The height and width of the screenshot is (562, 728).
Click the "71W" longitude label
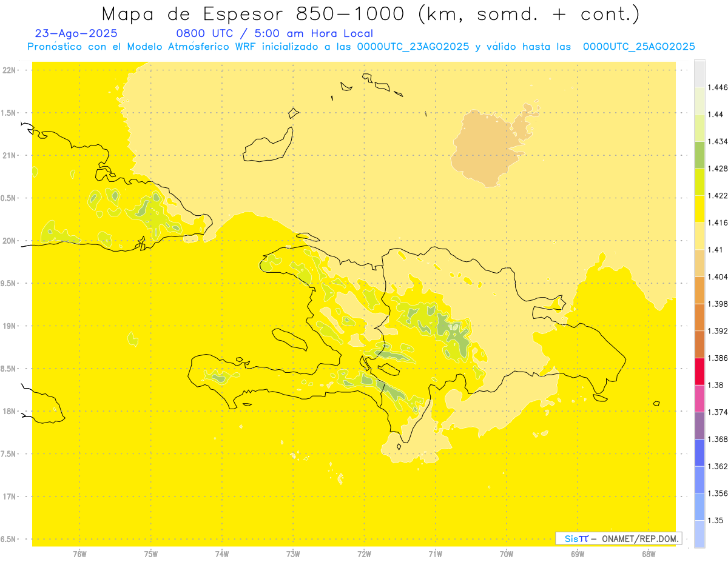(435, 554)
